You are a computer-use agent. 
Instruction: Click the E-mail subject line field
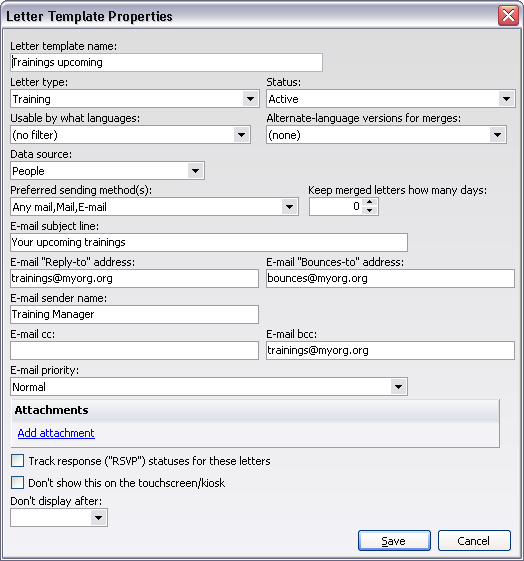click(209, 243)
